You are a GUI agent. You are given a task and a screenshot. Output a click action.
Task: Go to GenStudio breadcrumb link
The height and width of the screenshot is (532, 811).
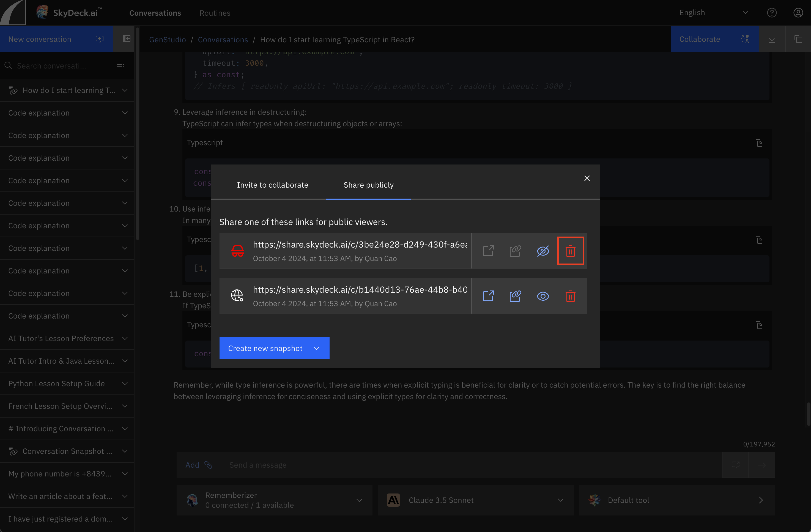pyautogui.click(x=167, y=40)
